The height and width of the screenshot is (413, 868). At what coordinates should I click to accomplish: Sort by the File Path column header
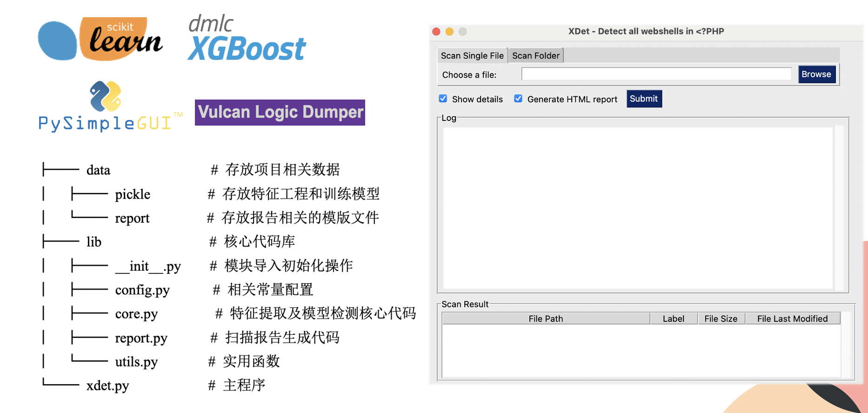(x=546, y=319)
